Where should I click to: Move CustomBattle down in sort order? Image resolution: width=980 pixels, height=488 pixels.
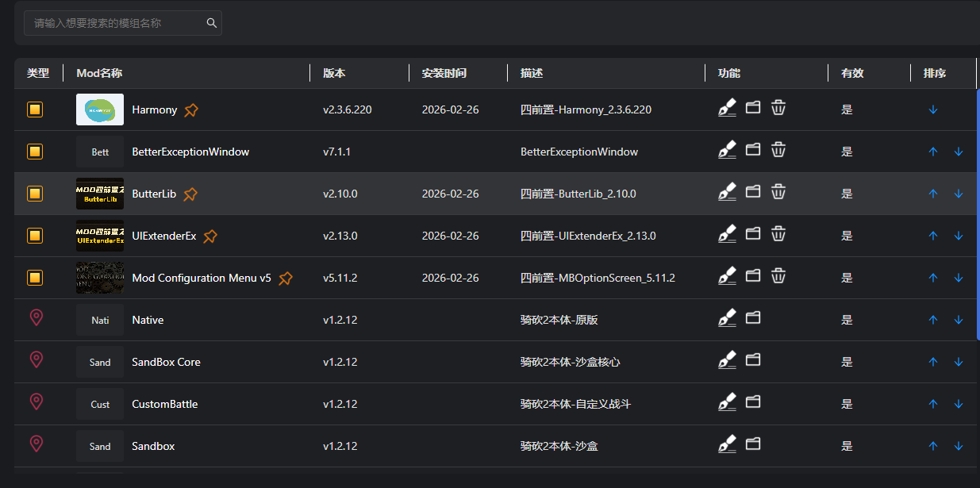pyautogui.click(x=959, y=404)
